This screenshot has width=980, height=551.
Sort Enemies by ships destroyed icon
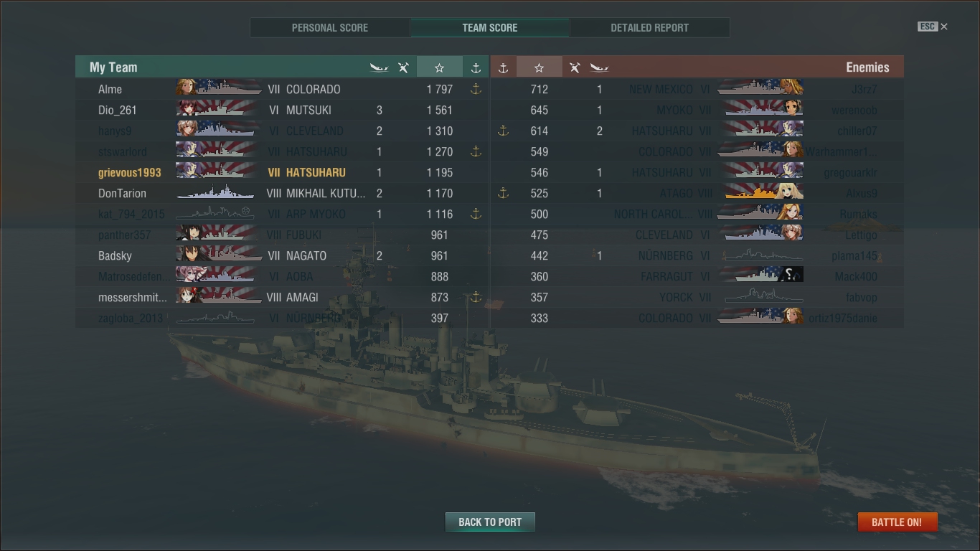pyautogui.click(x=599, y=67)
